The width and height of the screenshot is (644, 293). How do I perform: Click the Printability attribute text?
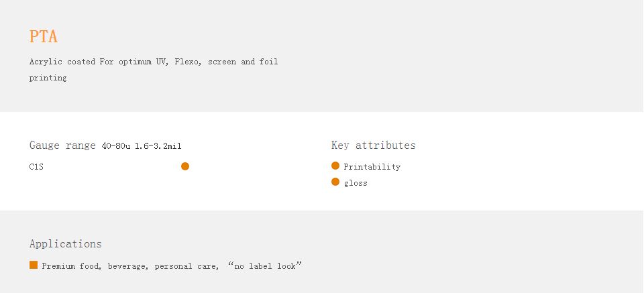point(372,166)
